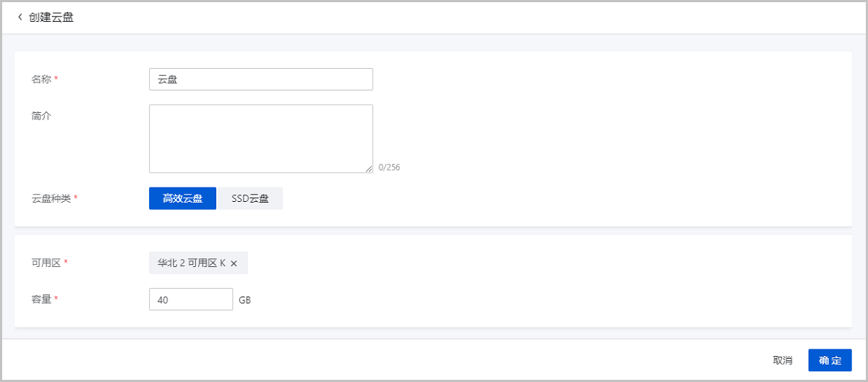Click inside the 简介 description textarea
The image size is (868, 382).
261,139
